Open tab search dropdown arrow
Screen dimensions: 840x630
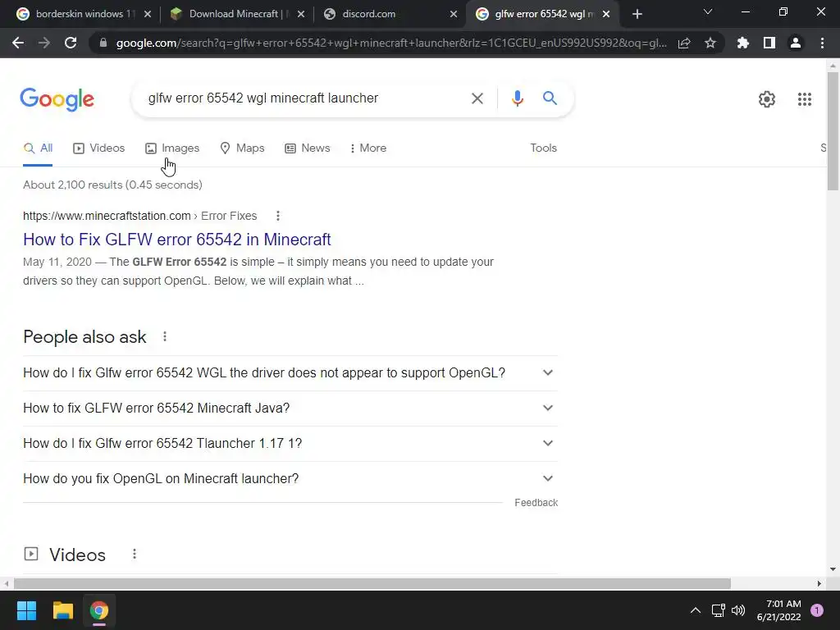[x=707, y=11]
